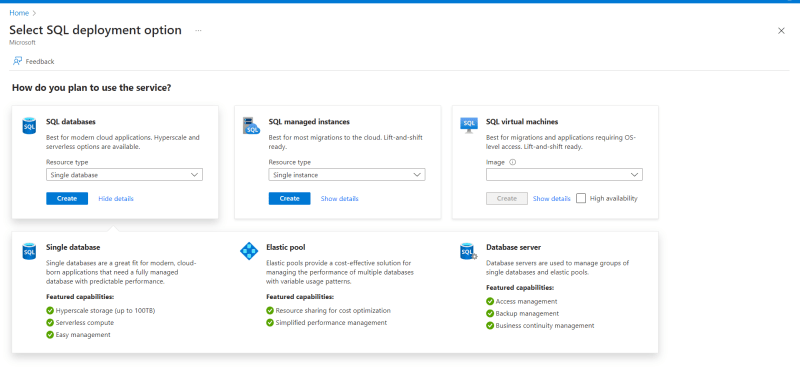Click 'Hyperscale storage (up to 100TB)' text

point(105,310)
